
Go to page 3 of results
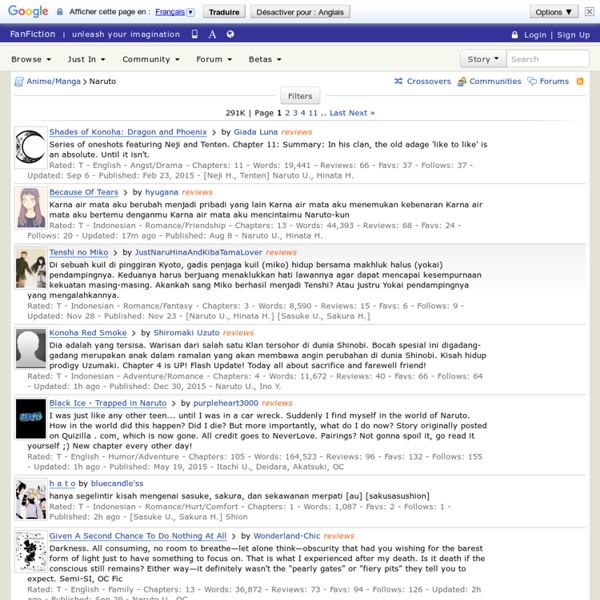pyautogui.click(x=295, y=113)
